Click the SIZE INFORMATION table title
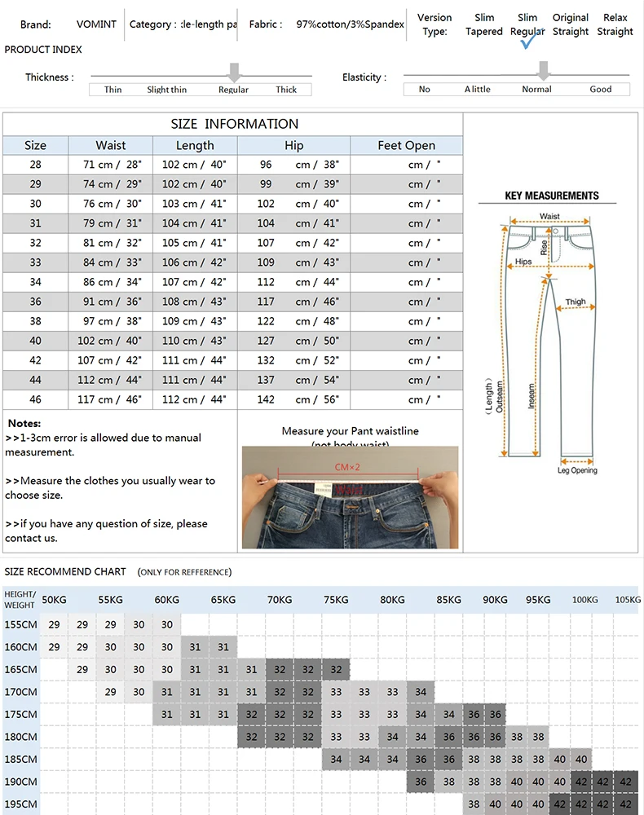Image resolution: width=644 pixels, height=815 pixels. 235,124
